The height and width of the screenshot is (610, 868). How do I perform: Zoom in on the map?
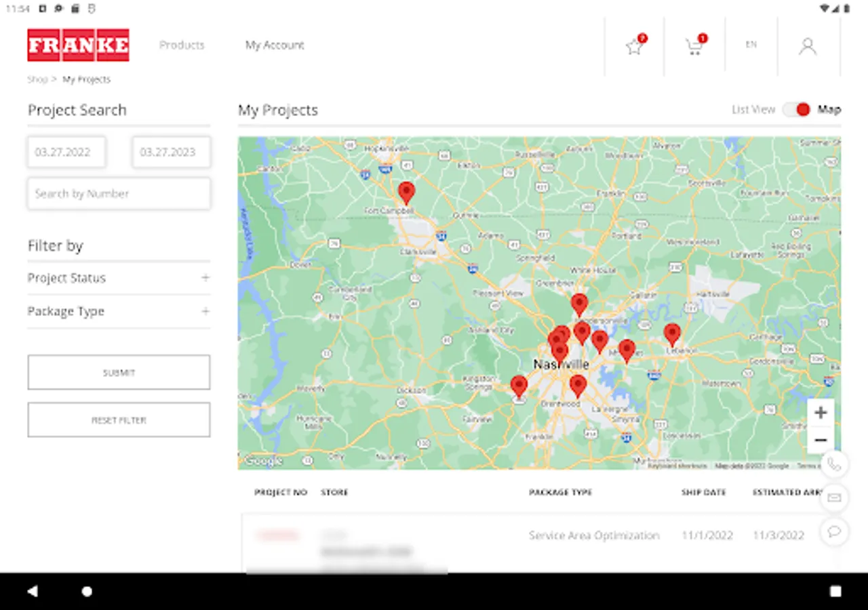pyautogui.click(x=821, y=413)
